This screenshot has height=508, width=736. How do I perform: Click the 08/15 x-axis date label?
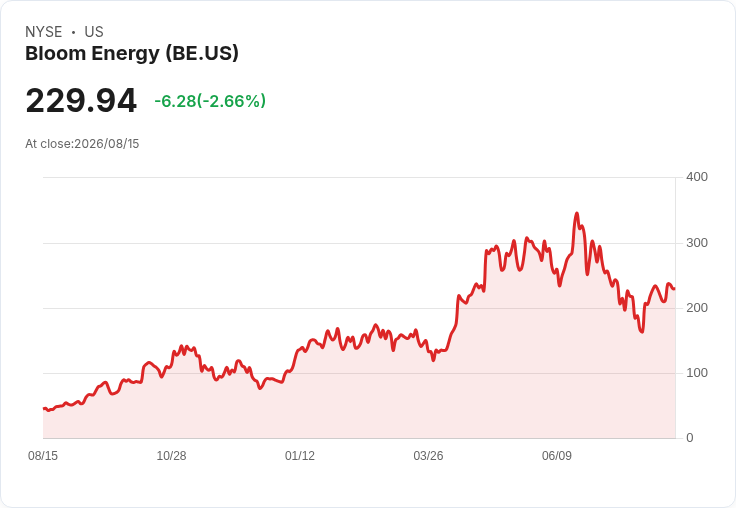[43, 455]
